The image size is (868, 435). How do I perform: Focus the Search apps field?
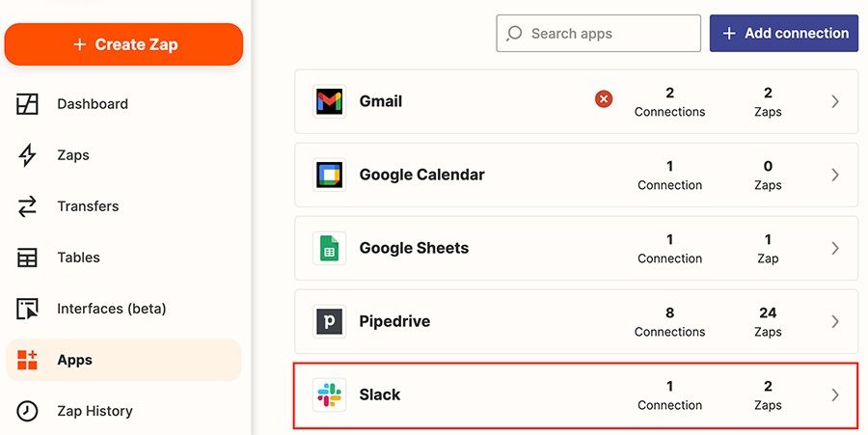click(x=598, y=33)
